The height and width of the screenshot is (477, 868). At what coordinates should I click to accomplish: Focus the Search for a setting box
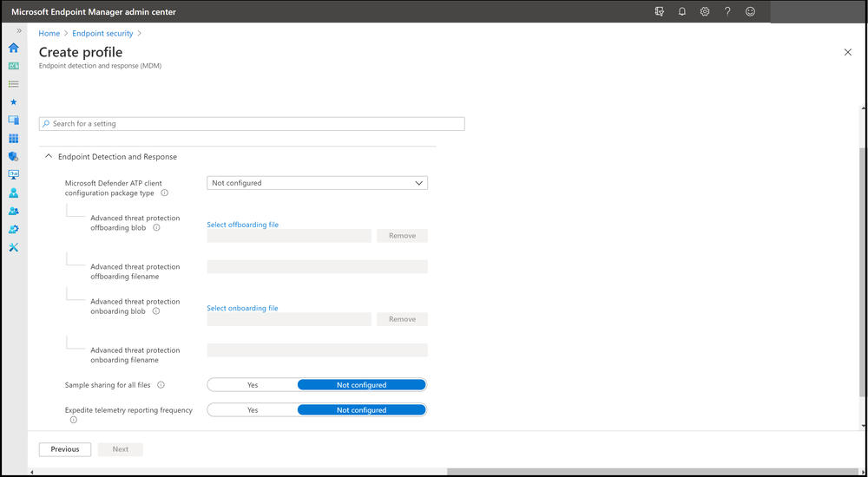tap(252, 124)
